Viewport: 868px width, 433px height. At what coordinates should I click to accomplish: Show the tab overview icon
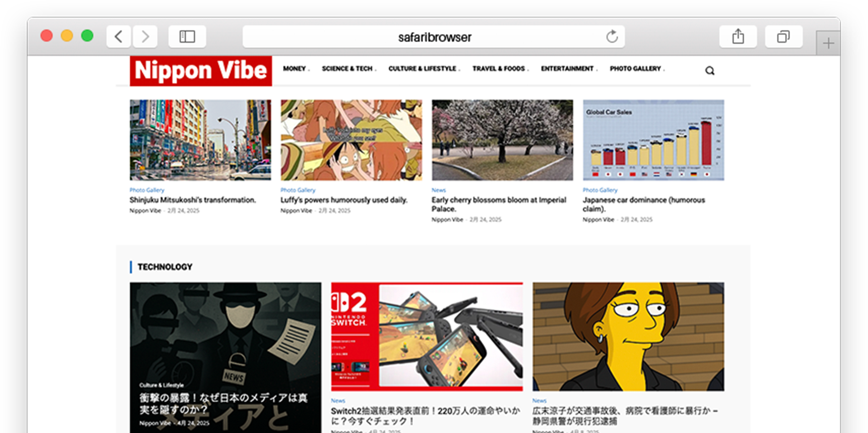784,37
